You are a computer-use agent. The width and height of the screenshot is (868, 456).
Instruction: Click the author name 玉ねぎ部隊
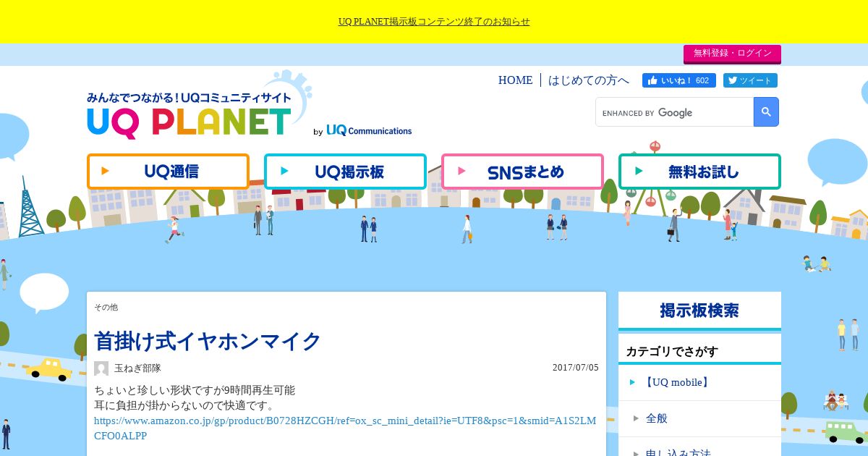(137, 368)
